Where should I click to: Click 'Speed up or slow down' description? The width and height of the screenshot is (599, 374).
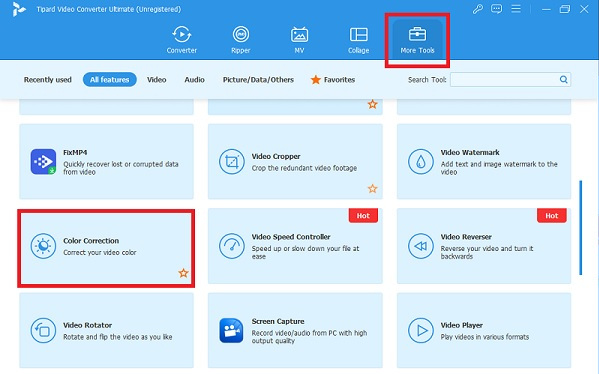[305, 253]
